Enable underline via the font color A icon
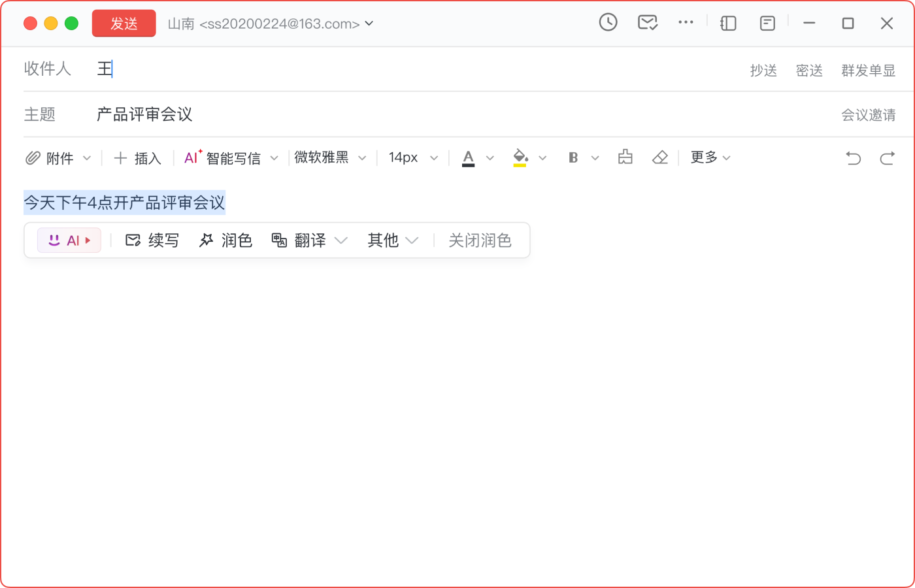 467,157
